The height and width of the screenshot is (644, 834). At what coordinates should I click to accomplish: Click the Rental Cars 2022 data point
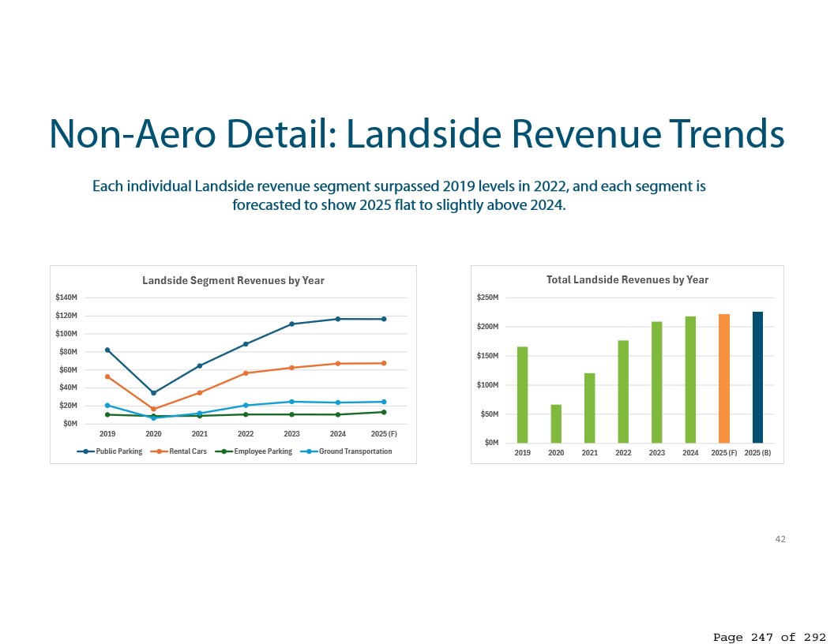246,373
